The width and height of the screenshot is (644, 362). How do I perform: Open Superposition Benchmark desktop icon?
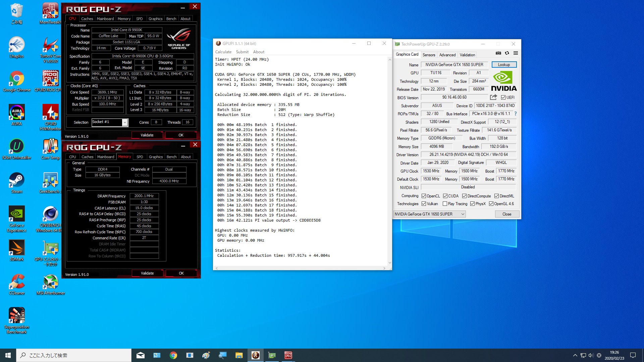(16, 320)
